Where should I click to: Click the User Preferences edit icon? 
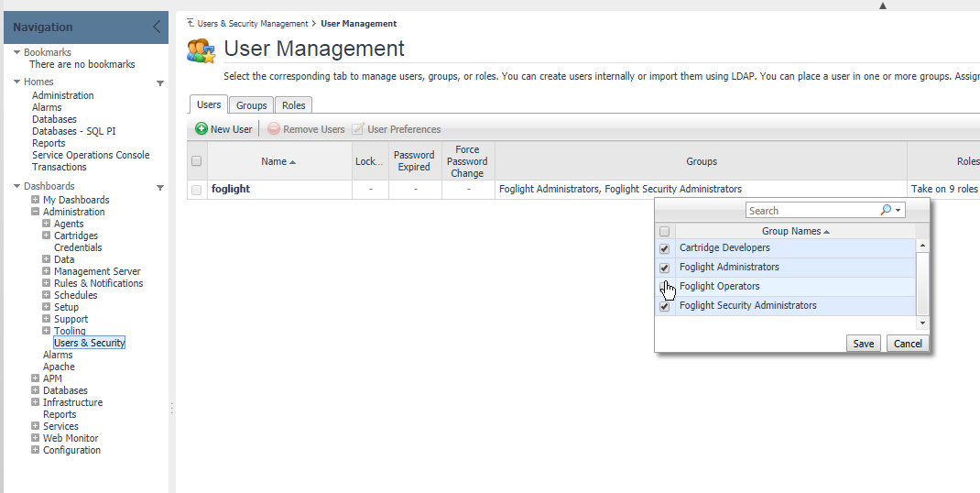[x=358, y=129]
